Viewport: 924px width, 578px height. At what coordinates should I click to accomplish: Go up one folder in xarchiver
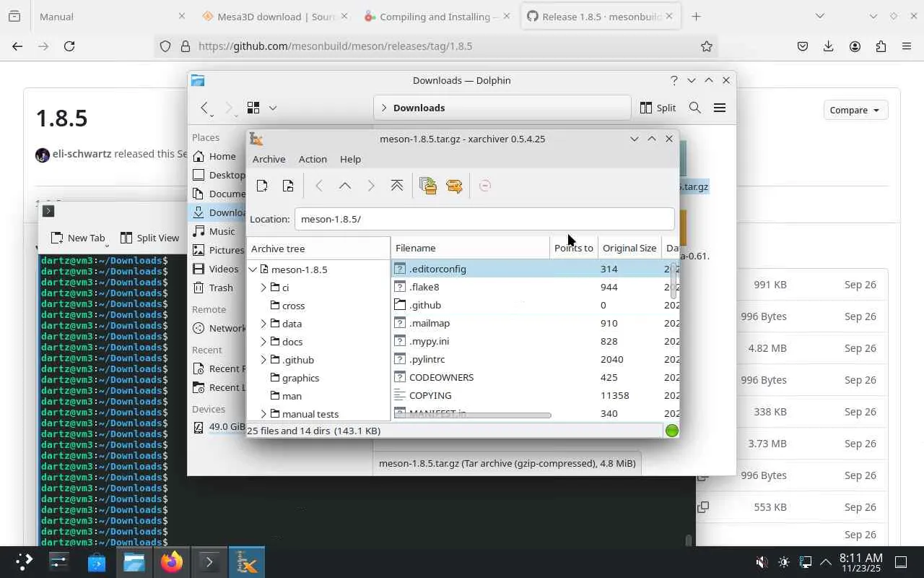click(345, 186)
